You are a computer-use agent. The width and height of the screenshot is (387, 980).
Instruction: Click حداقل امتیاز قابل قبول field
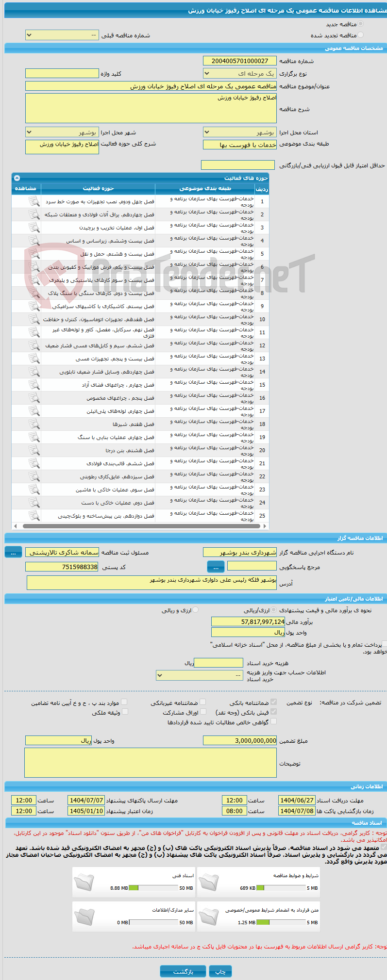[x=238, y=165]
